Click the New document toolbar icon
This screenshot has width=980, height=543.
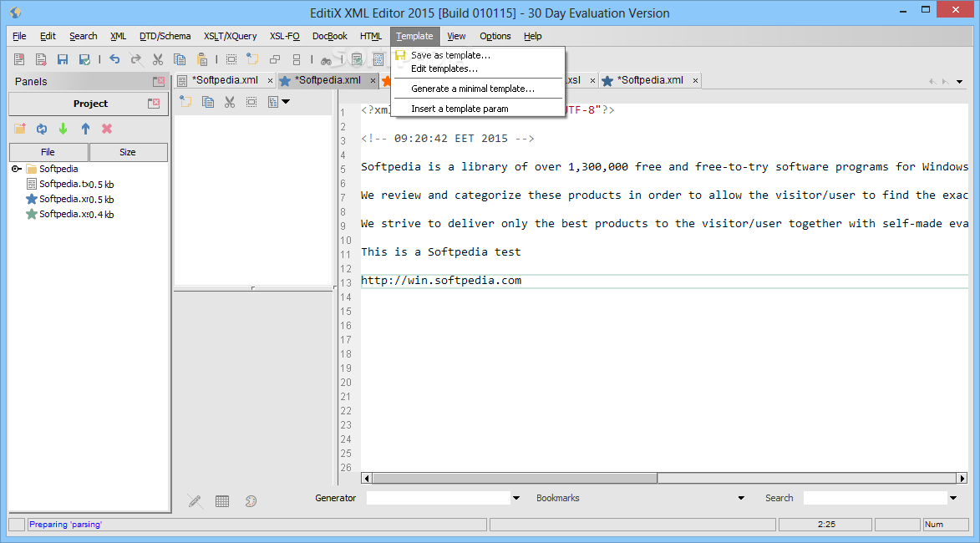point(19,59)
